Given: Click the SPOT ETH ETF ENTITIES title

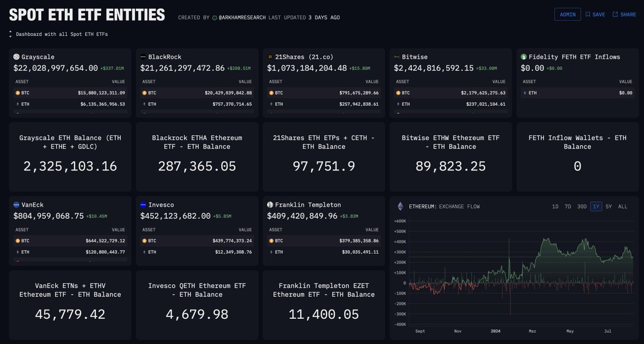Looking at the screenshot, I should (87, 14).
